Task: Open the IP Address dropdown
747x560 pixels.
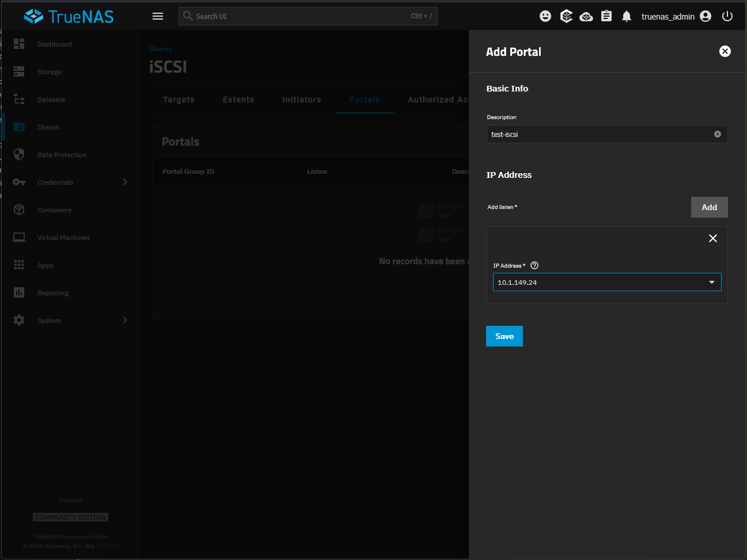Action: coord(607,282)
